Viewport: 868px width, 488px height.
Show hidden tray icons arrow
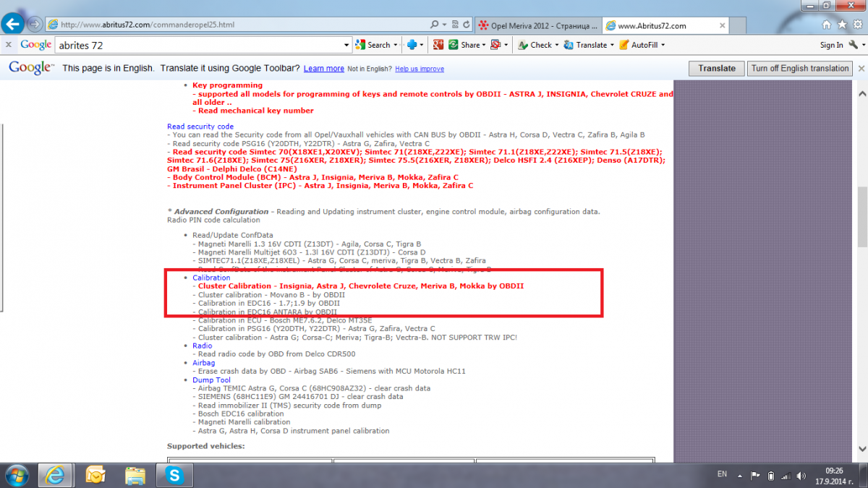pyautogui.click(x=741, y=475)
